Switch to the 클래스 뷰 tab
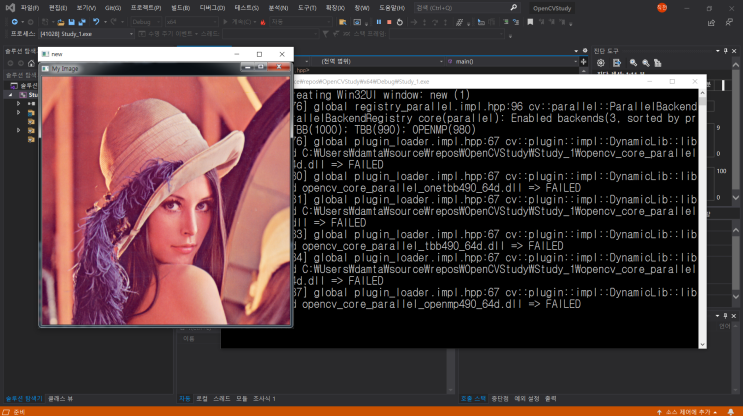The width and height of the screenshot is (743, 416). pyautogui.click(x=61, y=398)
